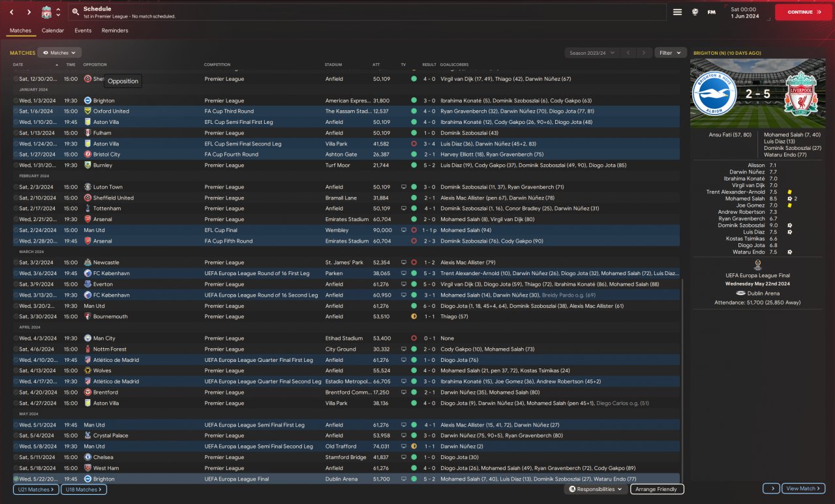Go forward using the right arrow
835x504 pixels.
tap(29, 12)
